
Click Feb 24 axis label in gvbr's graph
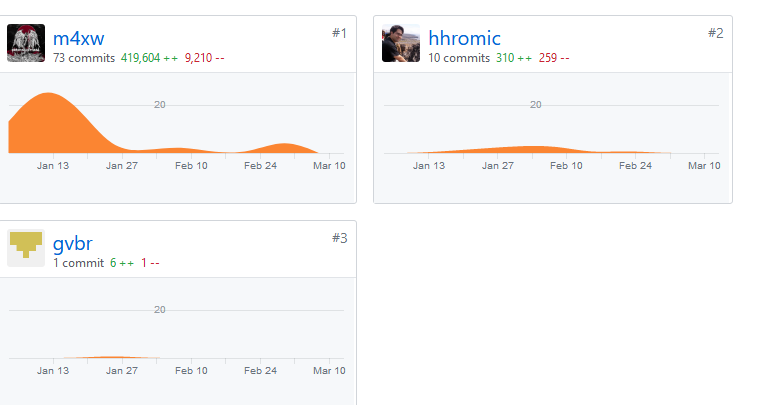click(260, 371)
